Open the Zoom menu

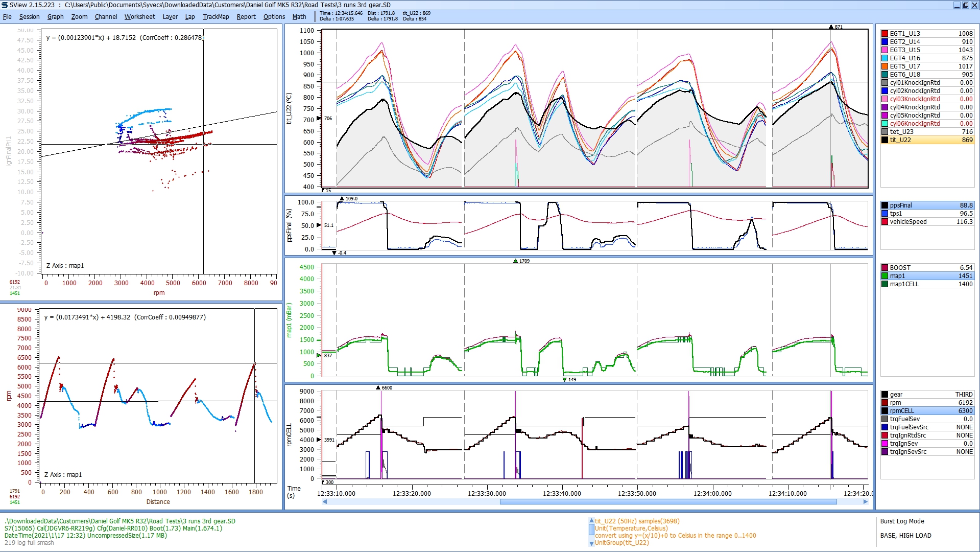79,17
